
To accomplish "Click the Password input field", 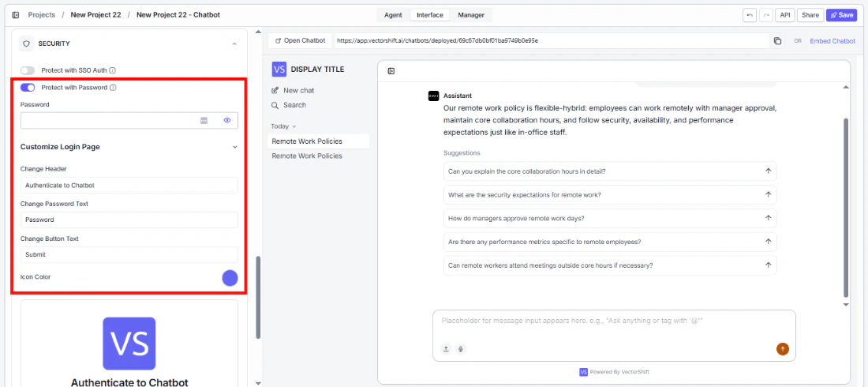I will click(x=129, y=120).
